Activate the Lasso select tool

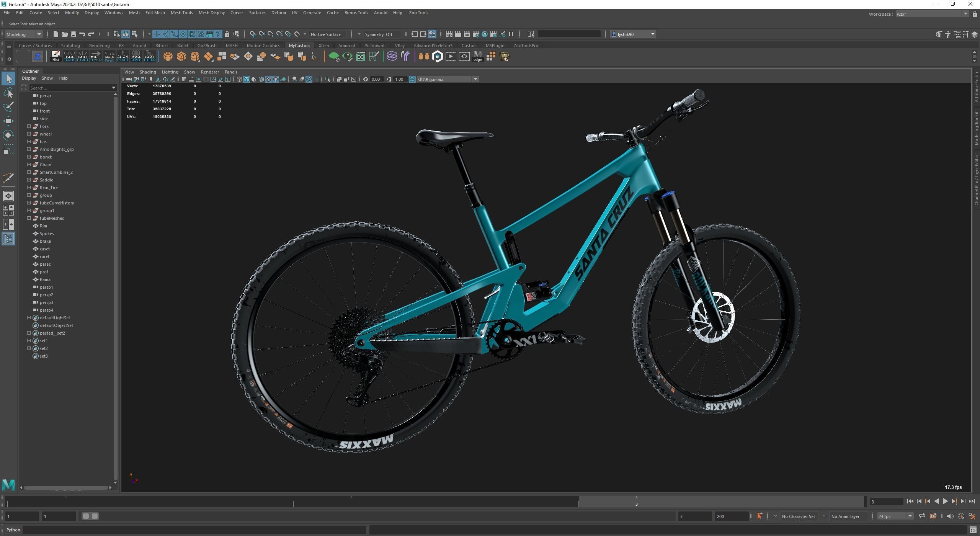[8, 93]
